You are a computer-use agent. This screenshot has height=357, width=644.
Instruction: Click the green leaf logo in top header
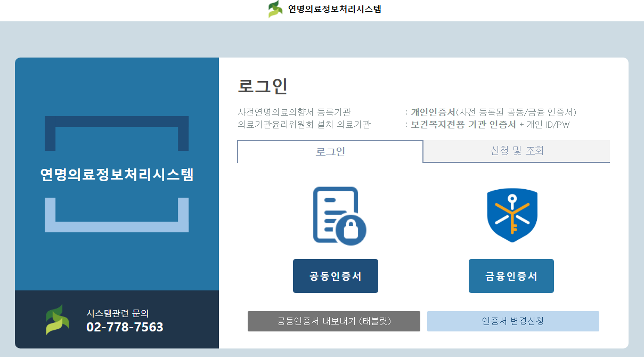click(275, 9)
